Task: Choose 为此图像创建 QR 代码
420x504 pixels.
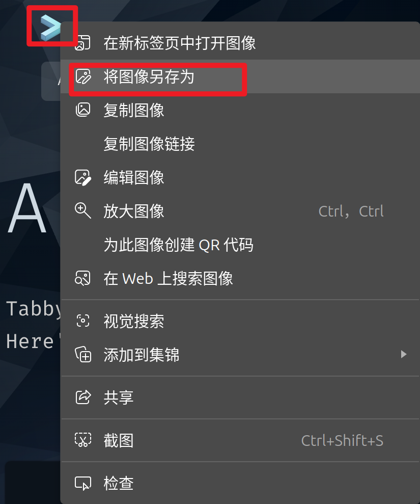Action: coord(240,245)
